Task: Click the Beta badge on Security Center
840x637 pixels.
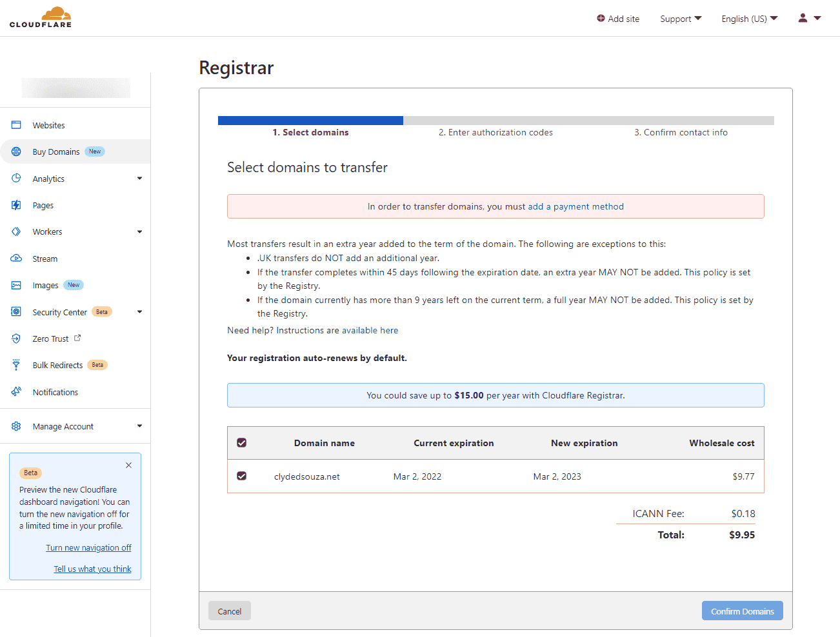Action: click(x=102, y=312)
